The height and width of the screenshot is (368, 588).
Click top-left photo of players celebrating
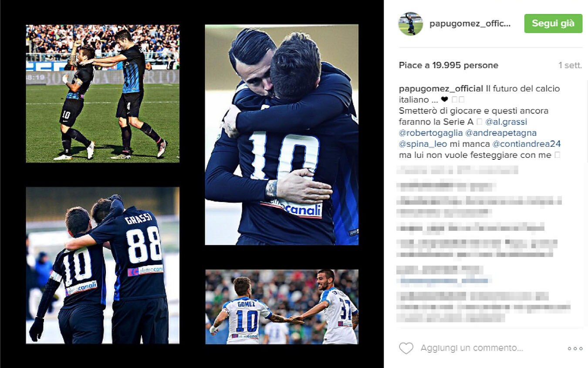(103, 94)
